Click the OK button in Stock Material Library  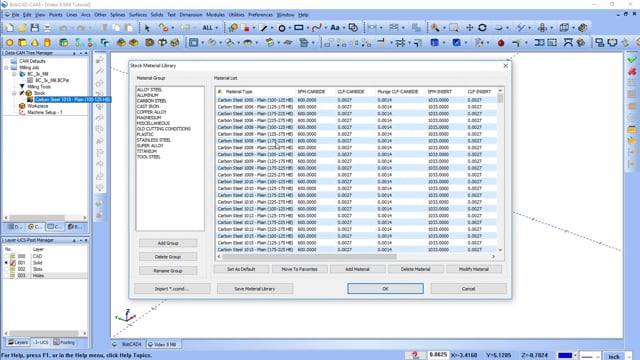pos(385,289)
